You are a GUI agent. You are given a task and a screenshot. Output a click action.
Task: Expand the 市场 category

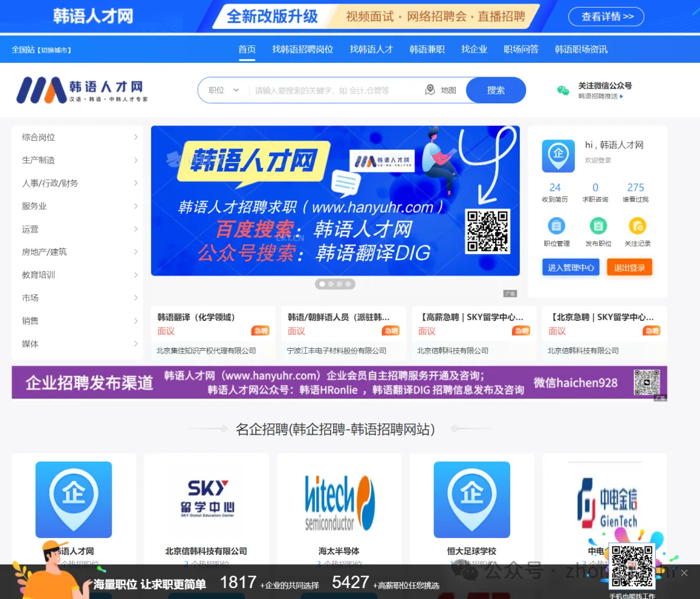(78, 298)
